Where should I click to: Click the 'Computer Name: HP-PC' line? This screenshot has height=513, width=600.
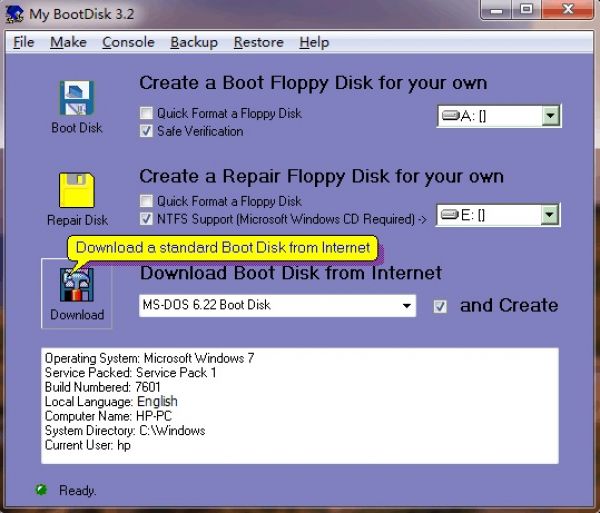[108, 416]
